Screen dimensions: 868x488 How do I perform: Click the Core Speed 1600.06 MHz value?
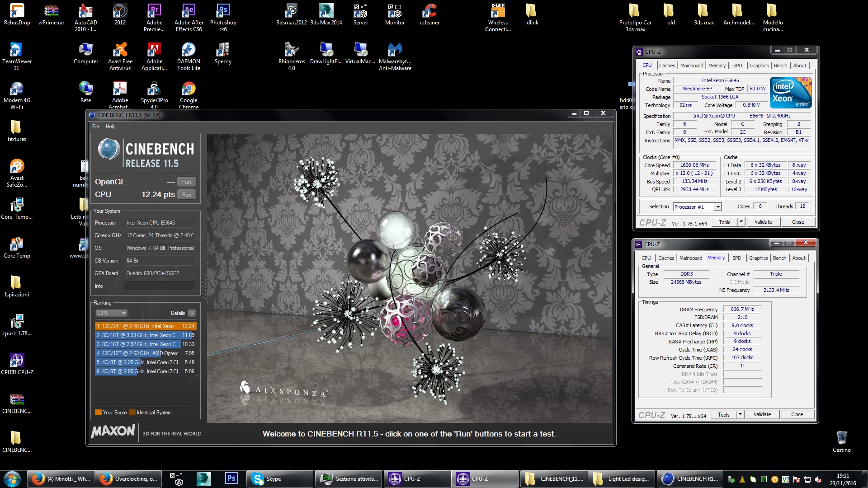click(694, 165)
